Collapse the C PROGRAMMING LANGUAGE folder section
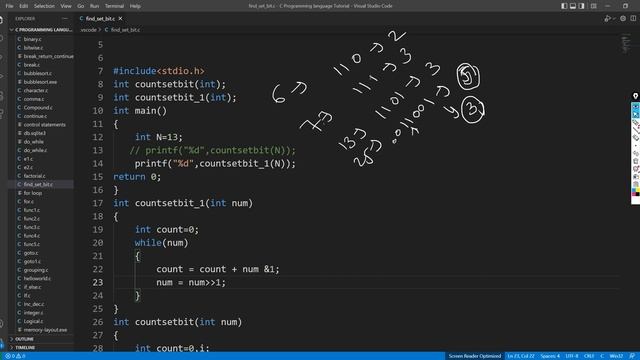Viewport: 640px width, 360px height. pos(41,30)
